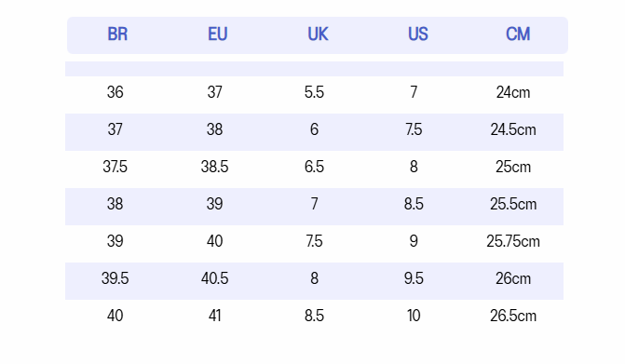Select the 24cm length cell

coord(513,92)
